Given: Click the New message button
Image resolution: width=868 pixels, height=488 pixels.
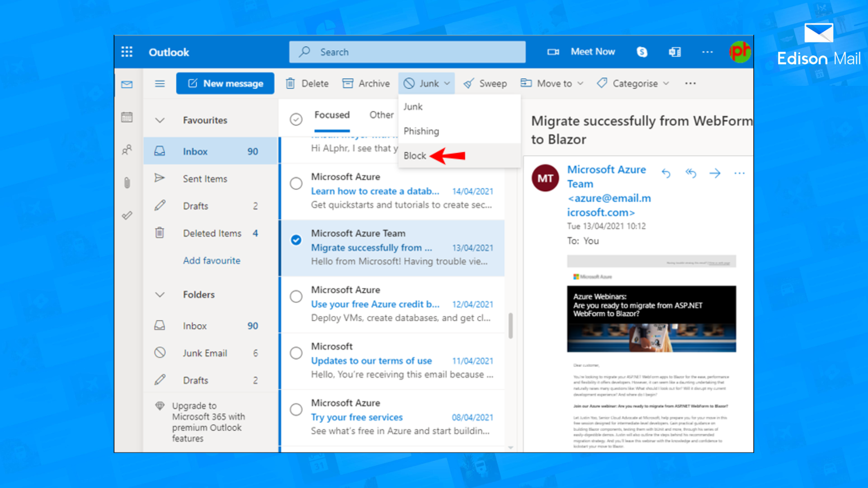Looking at the screenshot, I should (225, 83).
